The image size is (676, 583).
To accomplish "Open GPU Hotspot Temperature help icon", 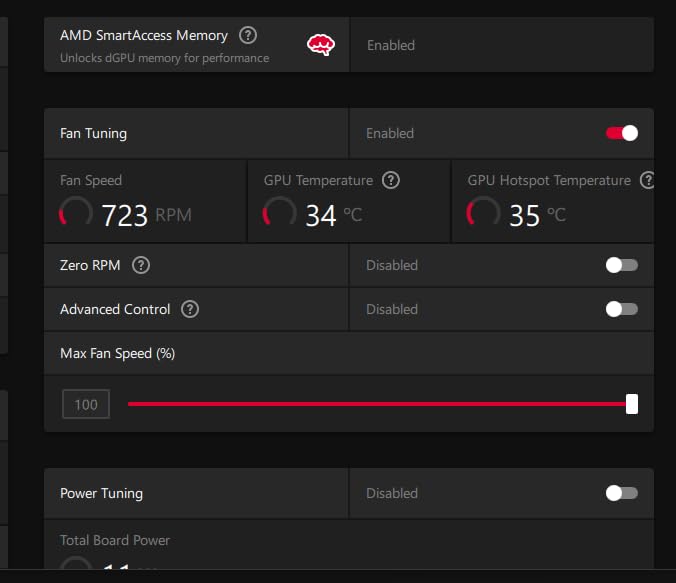I will coord(647,180).
